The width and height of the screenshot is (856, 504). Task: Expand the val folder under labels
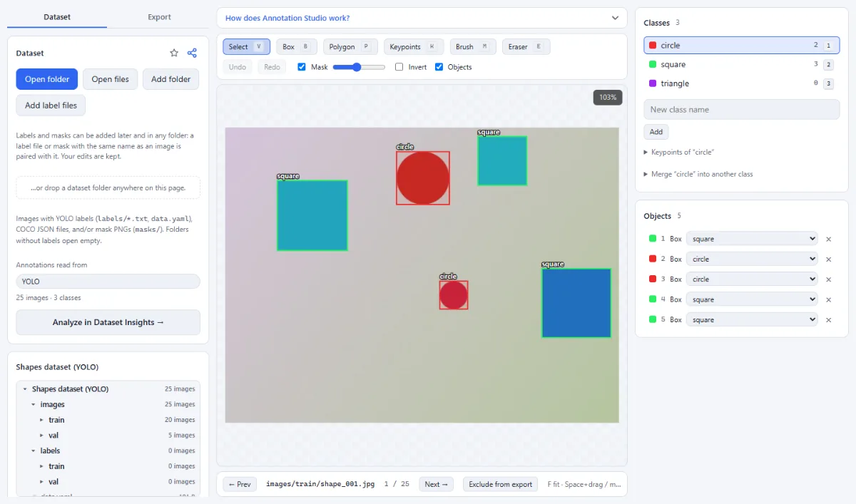pyautogui.click(x=41, y=481)
